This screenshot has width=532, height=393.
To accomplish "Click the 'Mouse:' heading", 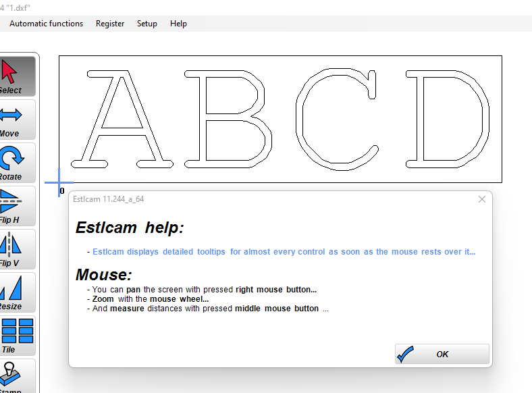I will click(x=103, y=275).
